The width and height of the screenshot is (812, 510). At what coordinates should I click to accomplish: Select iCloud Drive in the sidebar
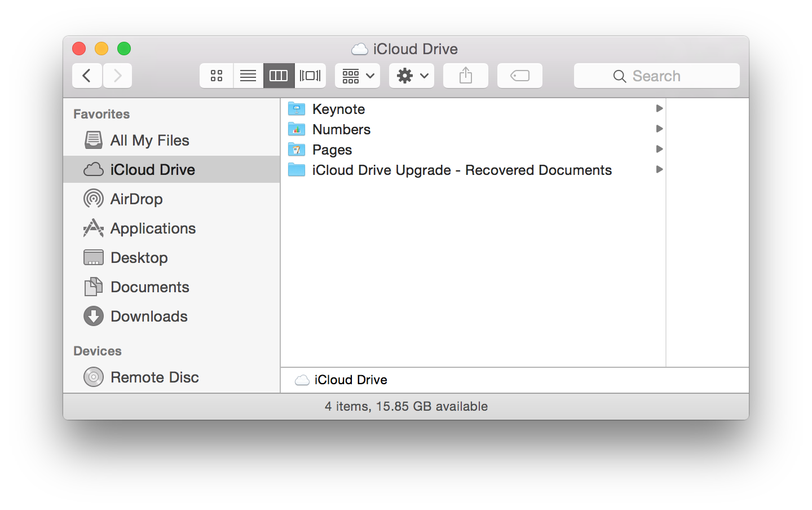171,169
